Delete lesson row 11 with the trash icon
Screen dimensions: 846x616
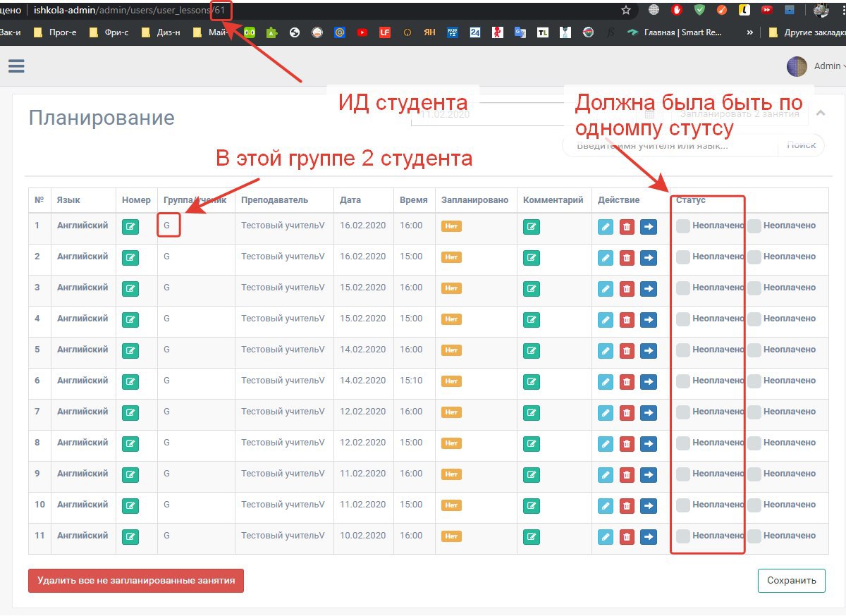[x=627, y=537]
